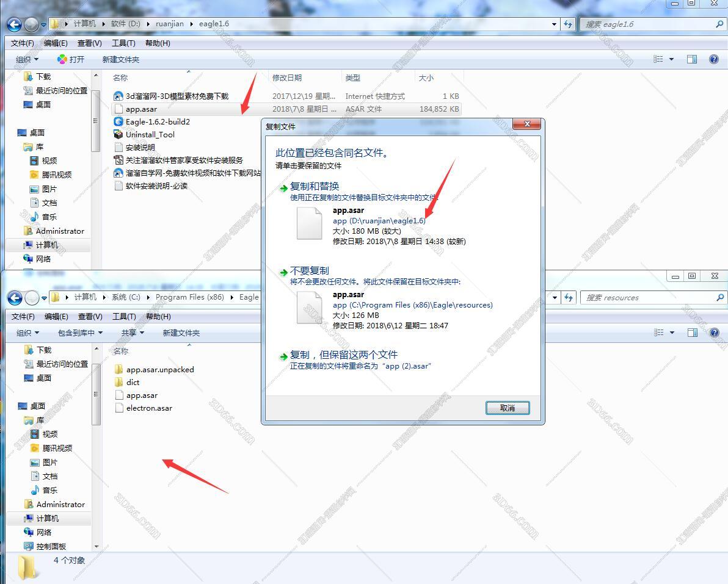728x584 pixels.
Task: Click Program Files (x86) in address path
Action: click(x=189, y=297)
